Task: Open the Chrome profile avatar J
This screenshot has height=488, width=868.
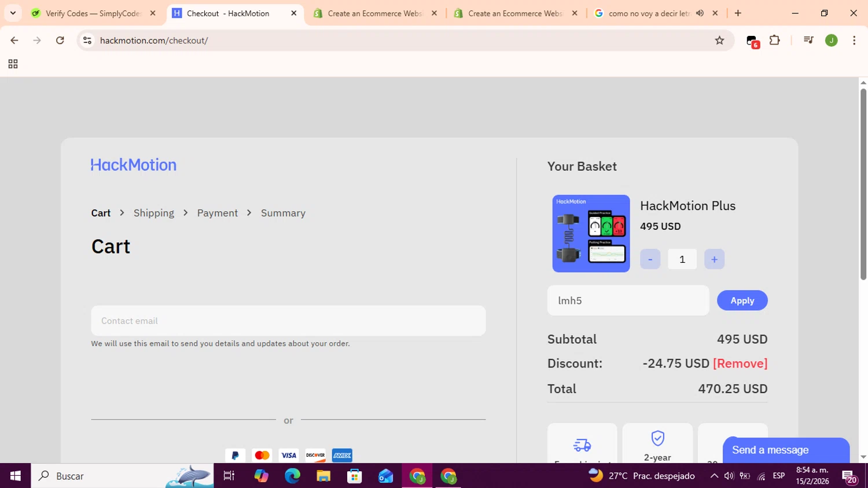Action: (832, 41)
